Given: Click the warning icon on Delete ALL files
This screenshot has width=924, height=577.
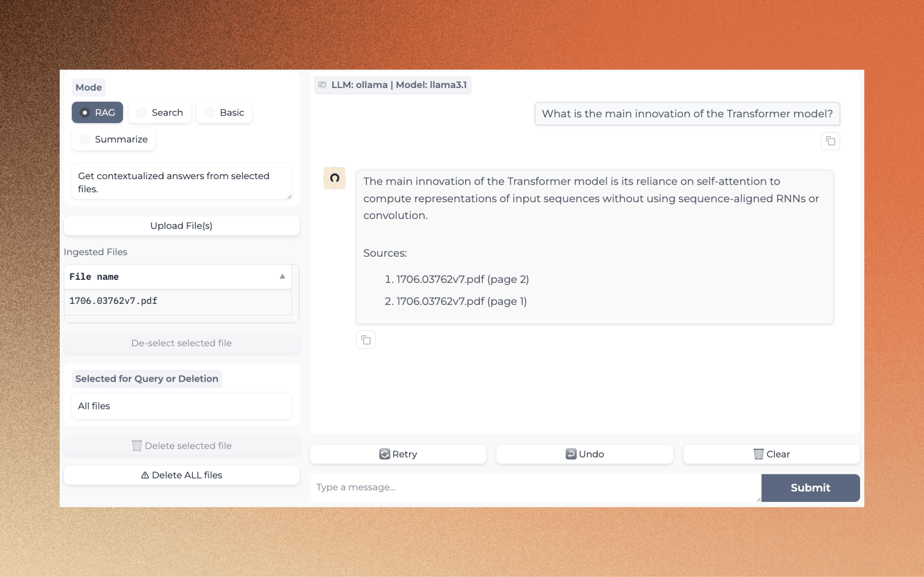Looking at the screenshot, I should (x=145, y=475).
